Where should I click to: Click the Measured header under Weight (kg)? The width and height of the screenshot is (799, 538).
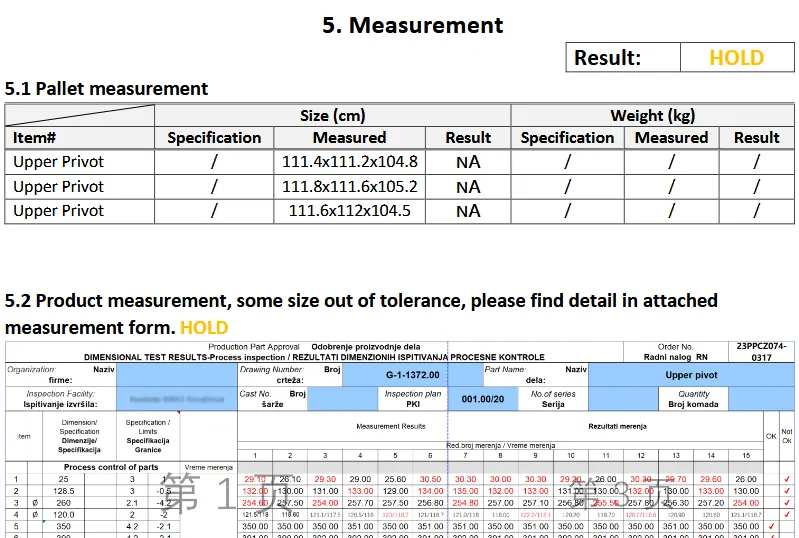coord(671,138)
